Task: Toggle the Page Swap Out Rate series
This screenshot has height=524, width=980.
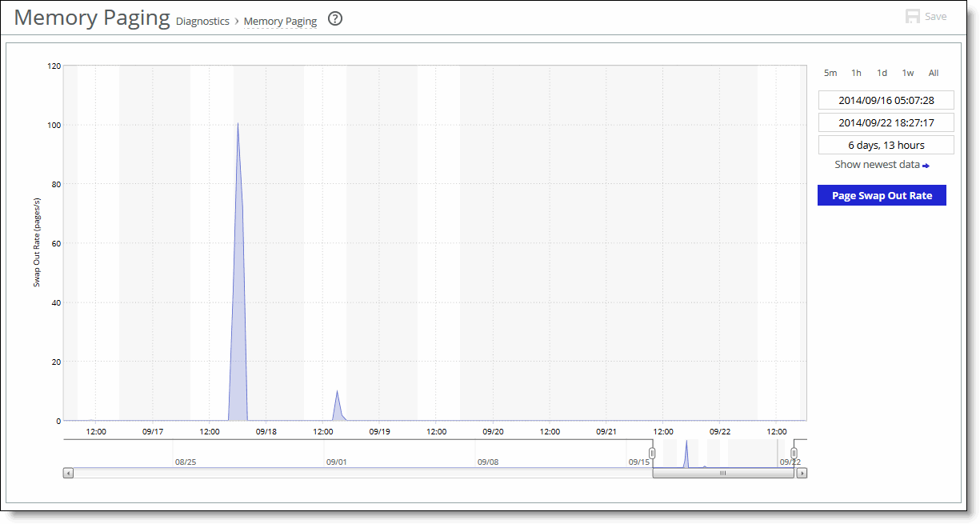Action: click(882, 195)
